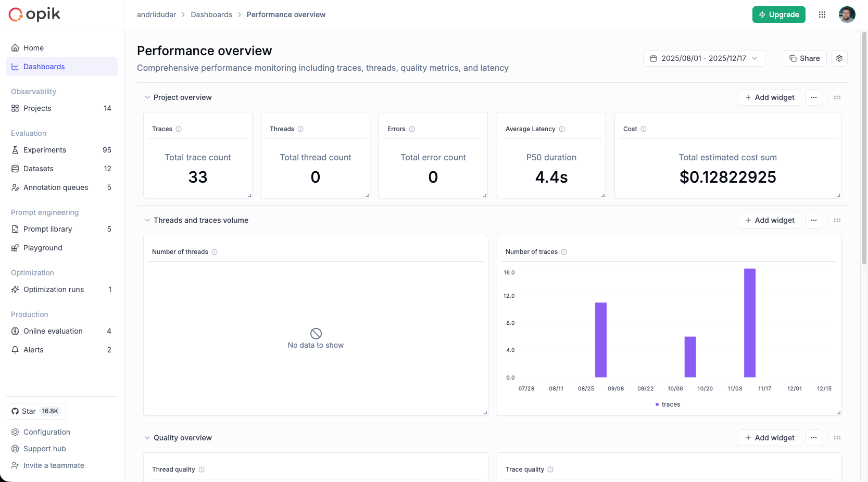Viewport: 868px width, 482px height.
Task: Click the Alerts bell icon
Action: tap(15, 350)
